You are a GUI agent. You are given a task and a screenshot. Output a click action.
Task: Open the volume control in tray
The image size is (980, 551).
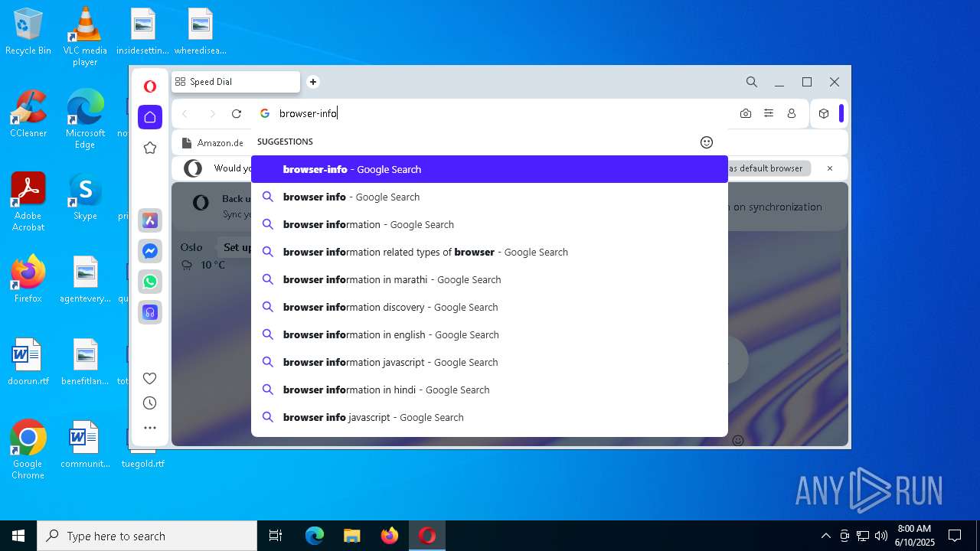pos(881,536)
